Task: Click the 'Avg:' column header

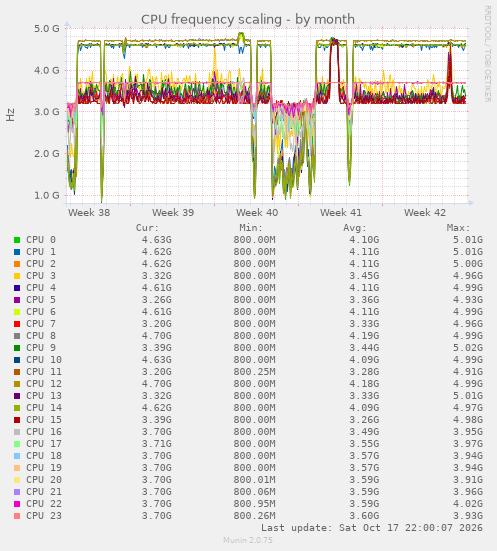Action: coord(355,228)
